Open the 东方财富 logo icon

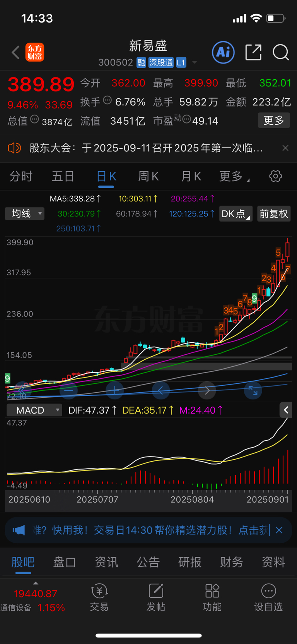(x=35, y=52)
